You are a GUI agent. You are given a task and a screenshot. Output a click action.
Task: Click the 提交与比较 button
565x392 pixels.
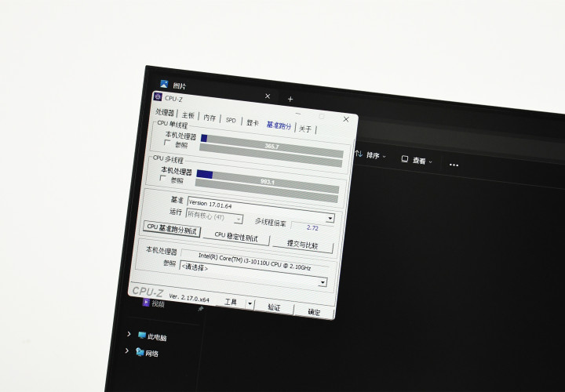pyautogui.click(x=302, y=245)
